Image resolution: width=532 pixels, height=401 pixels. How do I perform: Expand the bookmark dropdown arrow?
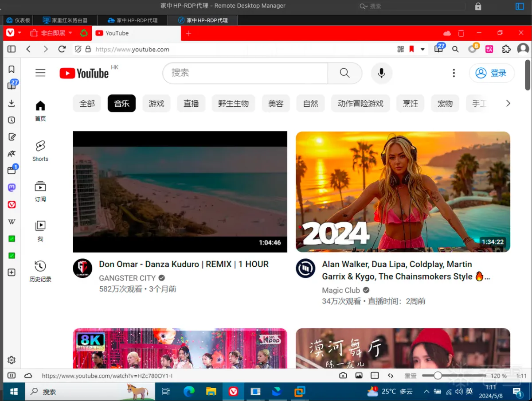(x=422, y=49)
